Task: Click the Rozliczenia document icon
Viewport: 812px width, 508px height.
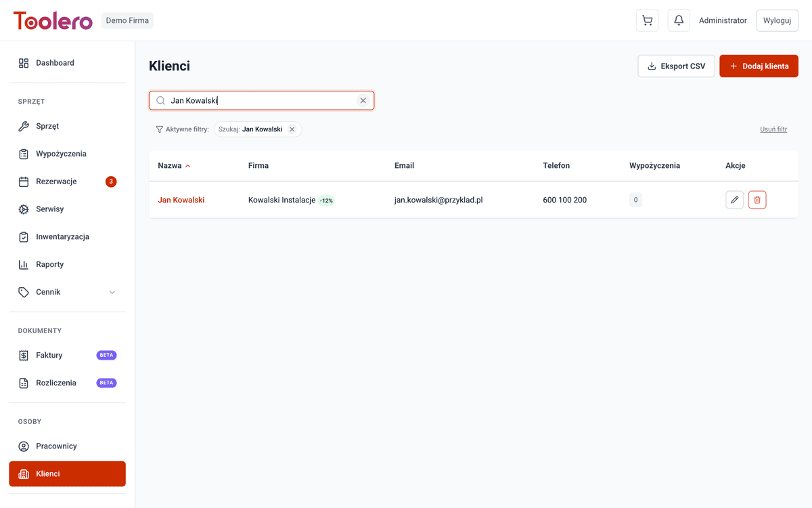Action: [x=24, y=383]
